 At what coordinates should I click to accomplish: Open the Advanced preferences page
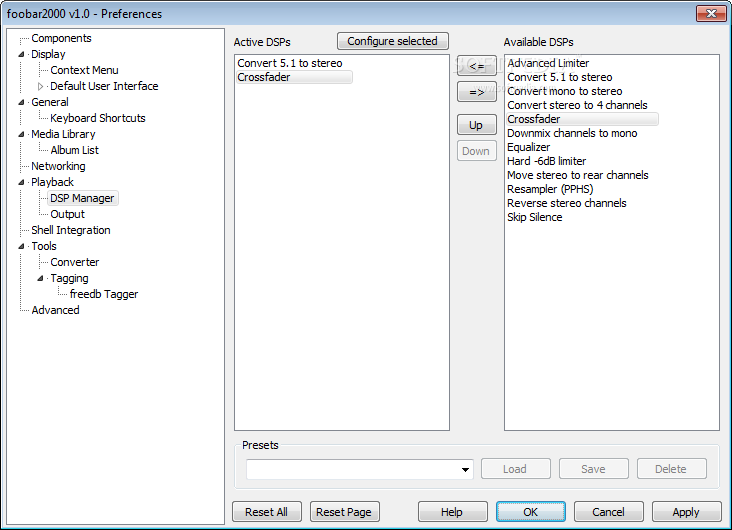pos(55,310)
